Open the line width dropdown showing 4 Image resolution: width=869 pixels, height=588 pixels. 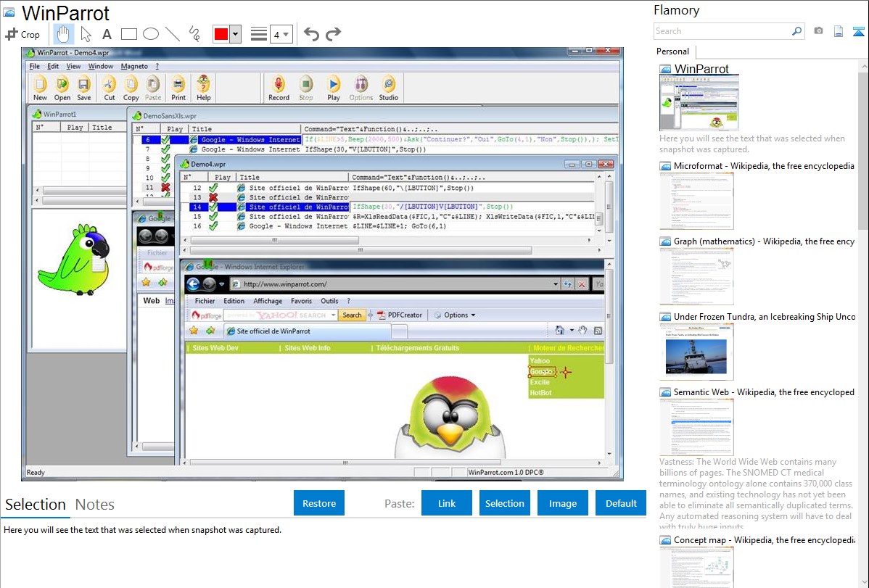pyautogui.click(x=281, y=34)
